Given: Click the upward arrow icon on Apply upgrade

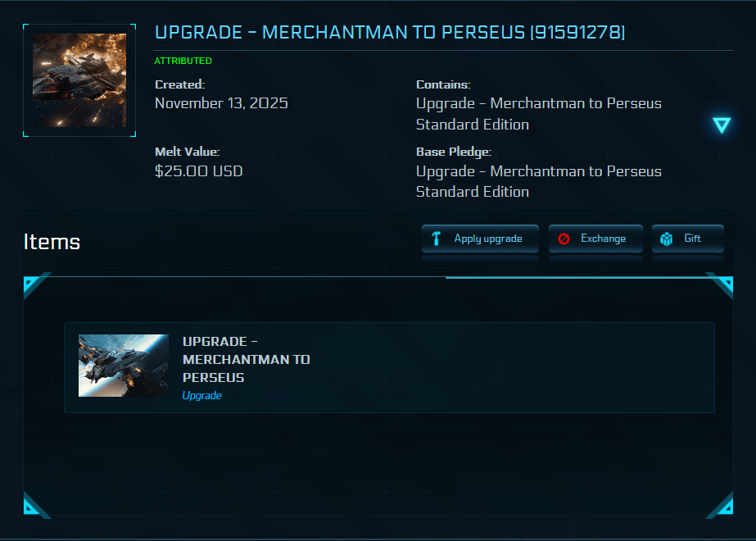Looking at the screenshot, I should click(435, 239).
